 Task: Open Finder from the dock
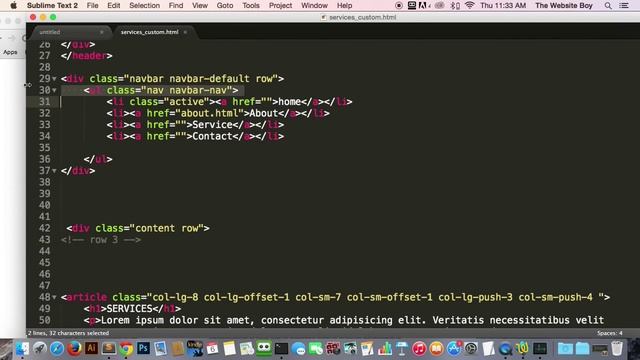(22, 348)
